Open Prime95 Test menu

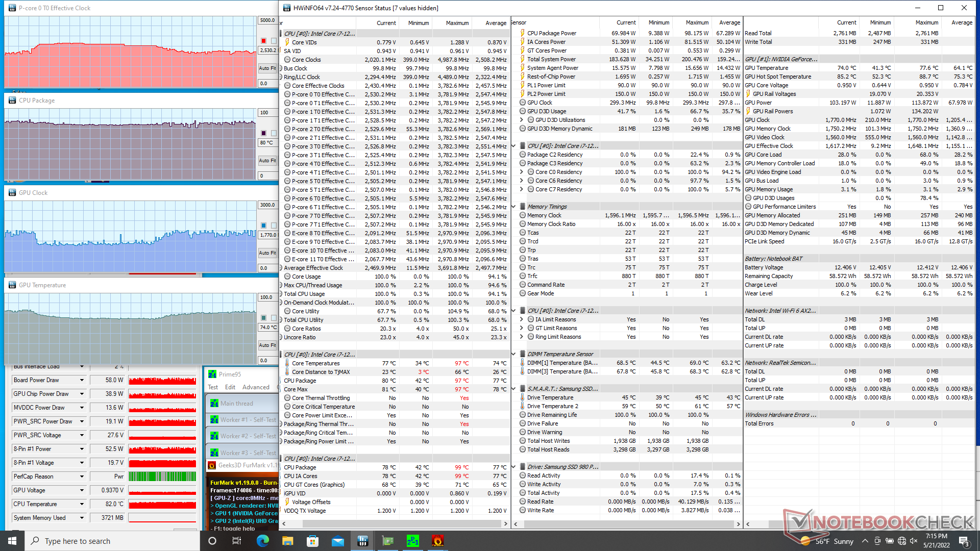coord(213,387)
